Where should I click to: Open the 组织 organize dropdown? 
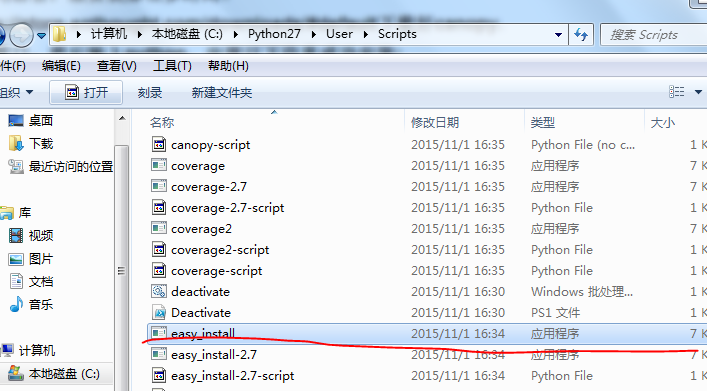(17, 92)
